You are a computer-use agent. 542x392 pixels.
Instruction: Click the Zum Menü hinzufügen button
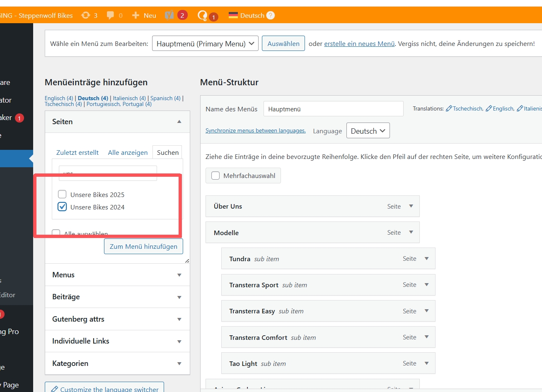point(143,246)
